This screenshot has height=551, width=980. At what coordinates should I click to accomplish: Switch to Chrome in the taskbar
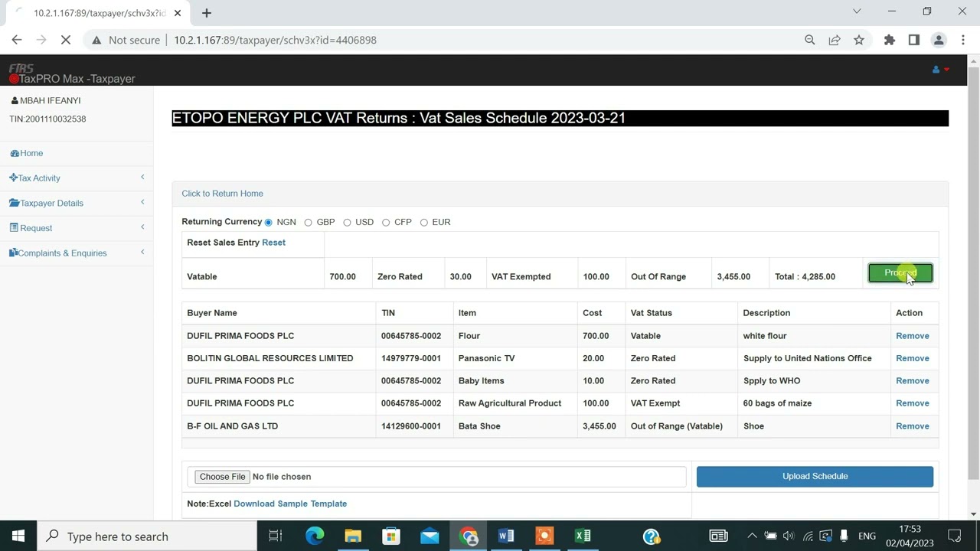point(469,536)
